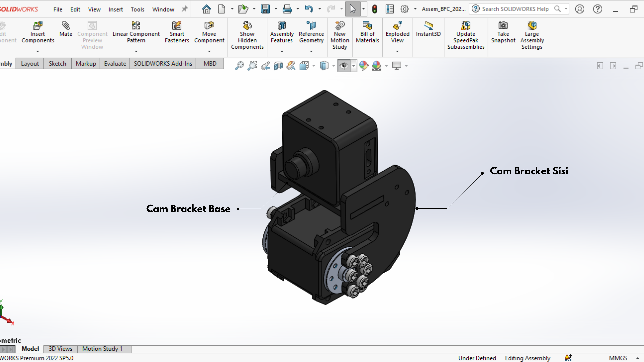
Task: Click Zoom to Area icon
Action: 252,66
